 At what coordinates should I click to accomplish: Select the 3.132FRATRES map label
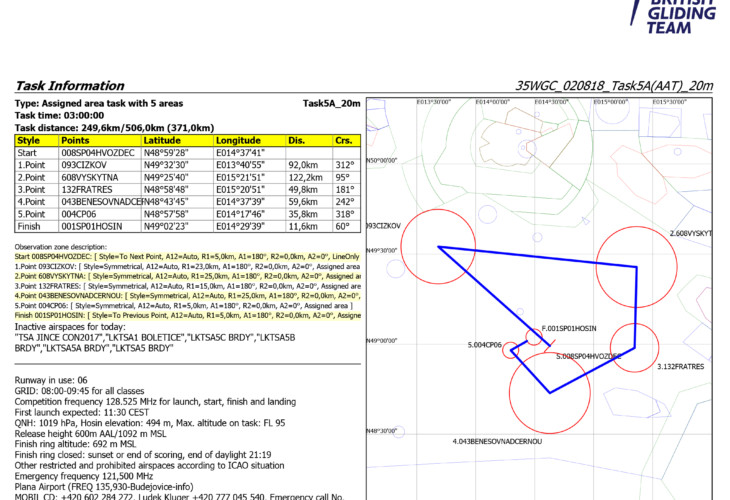click(680, 367)
